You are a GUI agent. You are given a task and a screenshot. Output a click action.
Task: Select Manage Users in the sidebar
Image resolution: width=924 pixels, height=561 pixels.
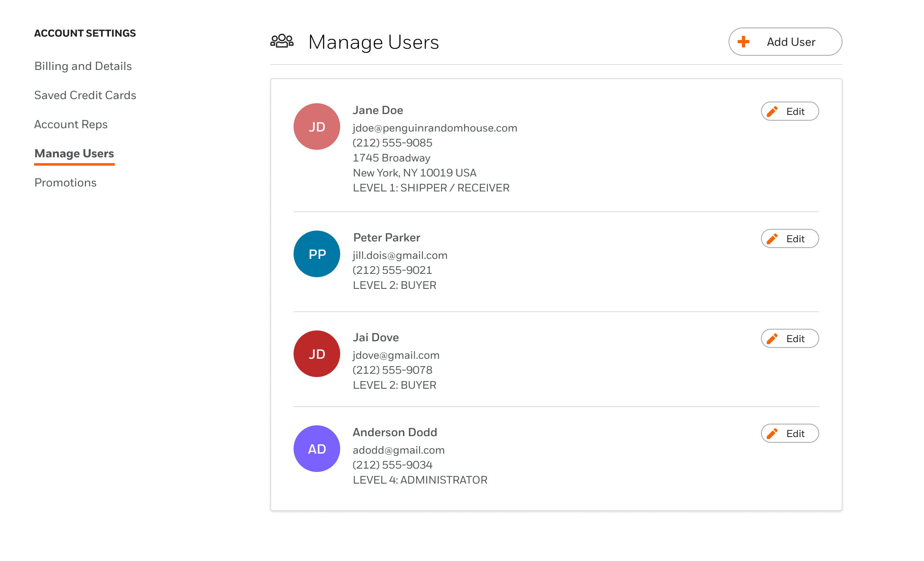point(74,154)
